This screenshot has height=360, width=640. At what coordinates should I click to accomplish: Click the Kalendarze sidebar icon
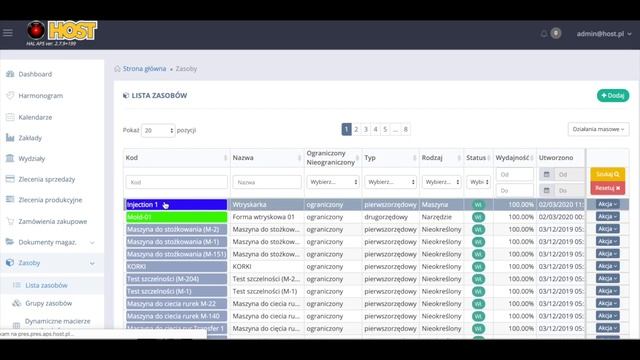[x=10, y=117]
